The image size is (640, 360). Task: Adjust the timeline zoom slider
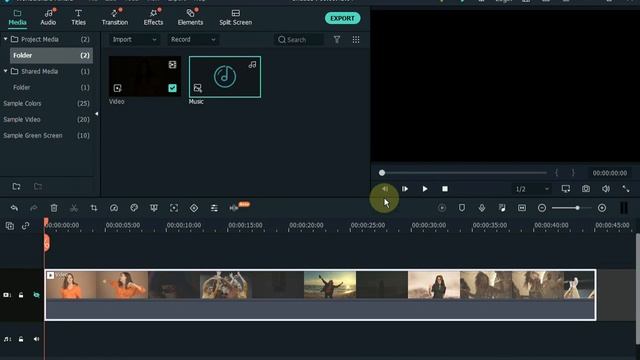click(577, 208)
